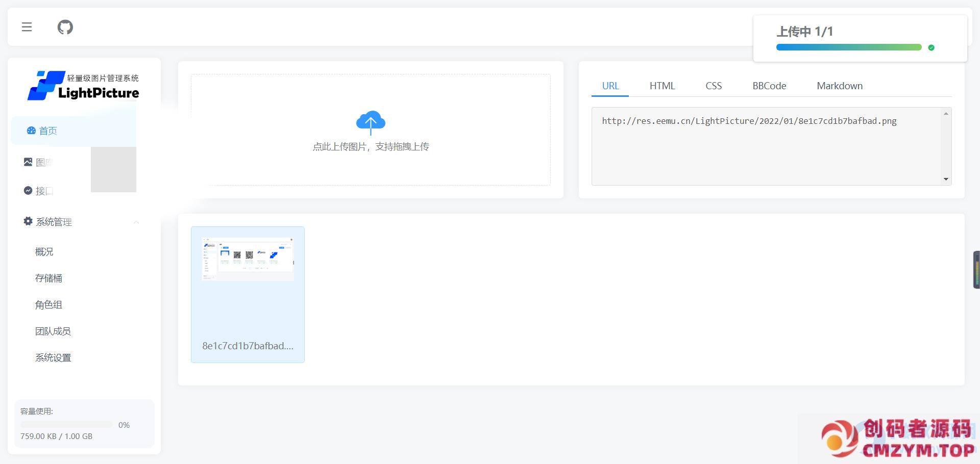Click the cloud upload icon

(x=371, y=122)
